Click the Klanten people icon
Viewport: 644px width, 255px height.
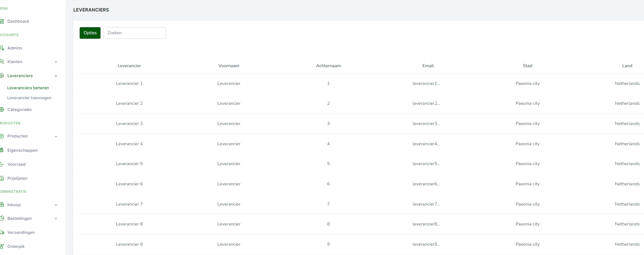click(2, 62)
